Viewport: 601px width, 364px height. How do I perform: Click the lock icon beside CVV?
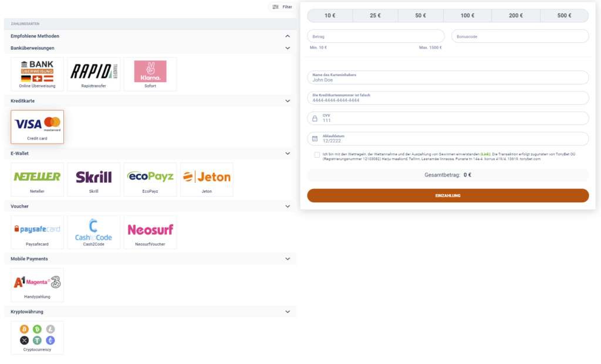(315, 118)
